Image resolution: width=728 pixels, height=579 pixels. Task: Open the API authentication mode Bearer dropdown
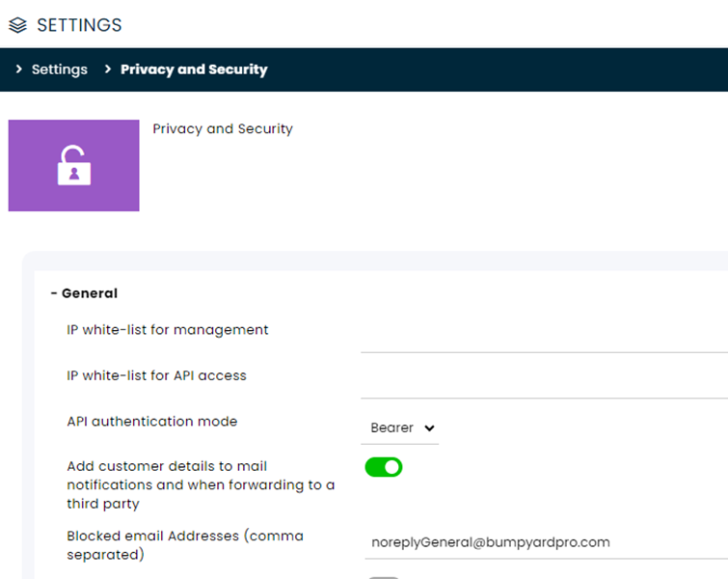click(x=400, y=427)
